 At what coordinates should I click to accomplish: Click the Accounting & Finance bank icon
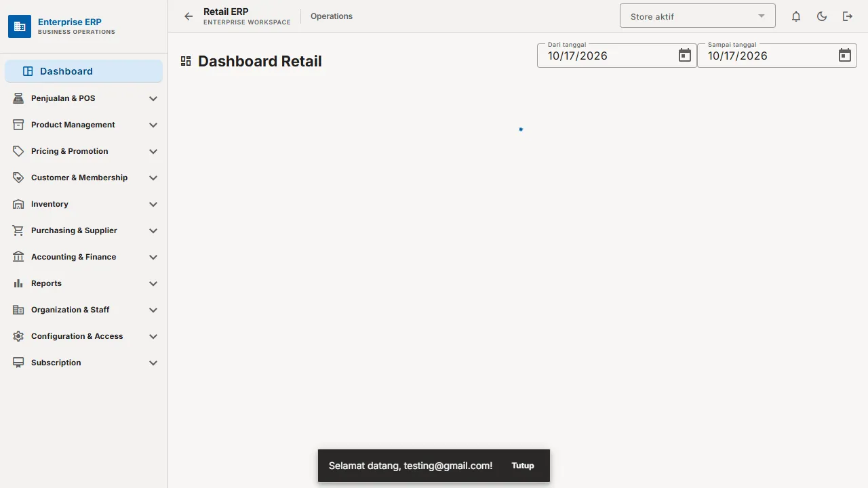pyautogui.click(x=18, y=257)
